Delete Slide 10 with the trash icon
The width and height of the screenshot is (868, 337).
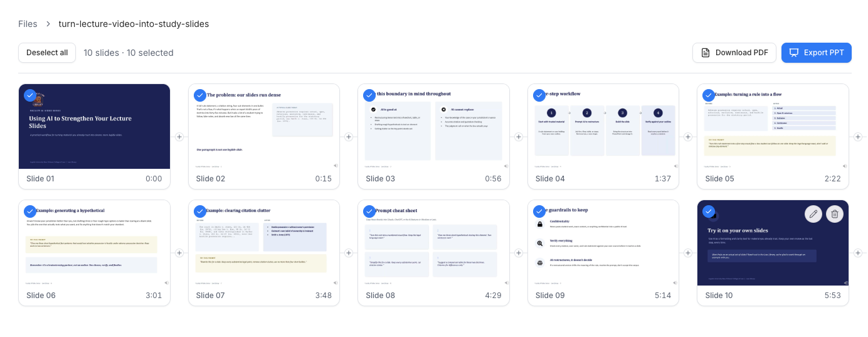(835, 214)
